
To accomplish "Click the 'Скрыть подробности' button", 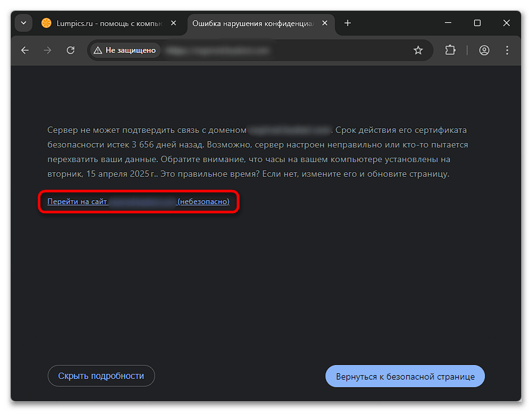I will coord(101,376).
